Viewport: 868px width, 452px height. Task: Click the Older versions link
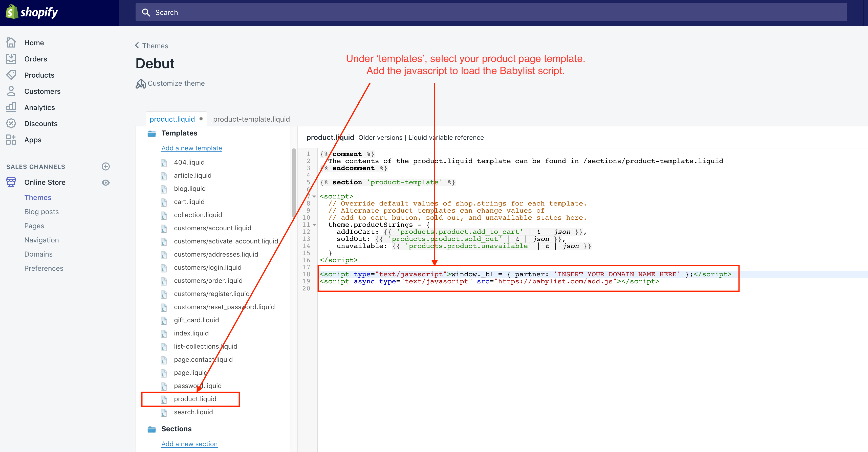point(380,138)
